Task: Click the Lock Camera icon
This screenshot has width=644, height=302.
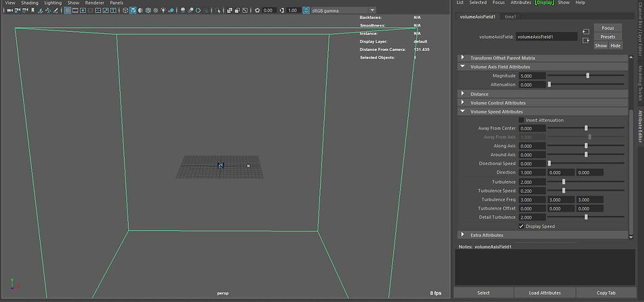Action: pos(17,10)
